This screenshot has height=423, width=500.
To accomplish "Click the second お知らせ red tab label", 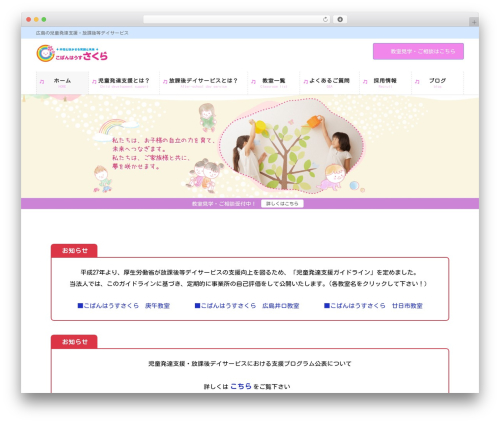I will click(74, 342).
